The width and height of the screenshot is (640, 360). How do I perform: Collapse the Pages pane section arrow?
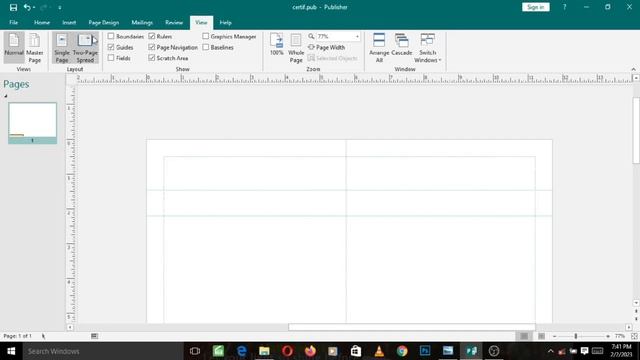click(6, 96)
